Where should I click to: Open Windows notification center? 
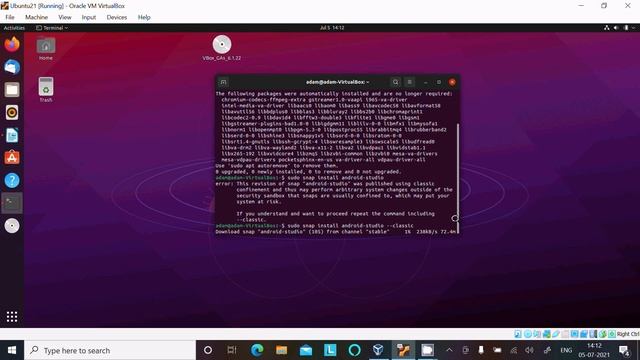tap(624, 350)
